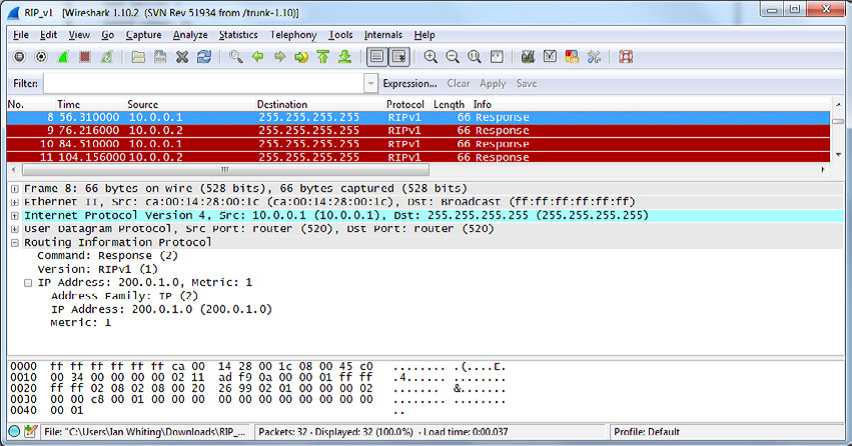Find a packet (magnifier icon)
This screenshot has width=852, height=446.
(235, 56)
